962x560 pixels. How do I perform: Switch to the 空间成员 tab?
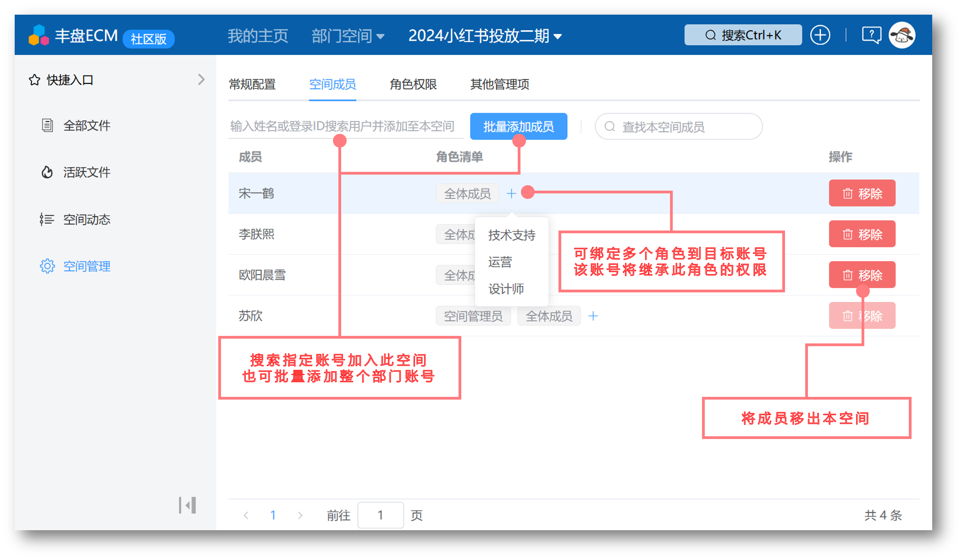332,84
